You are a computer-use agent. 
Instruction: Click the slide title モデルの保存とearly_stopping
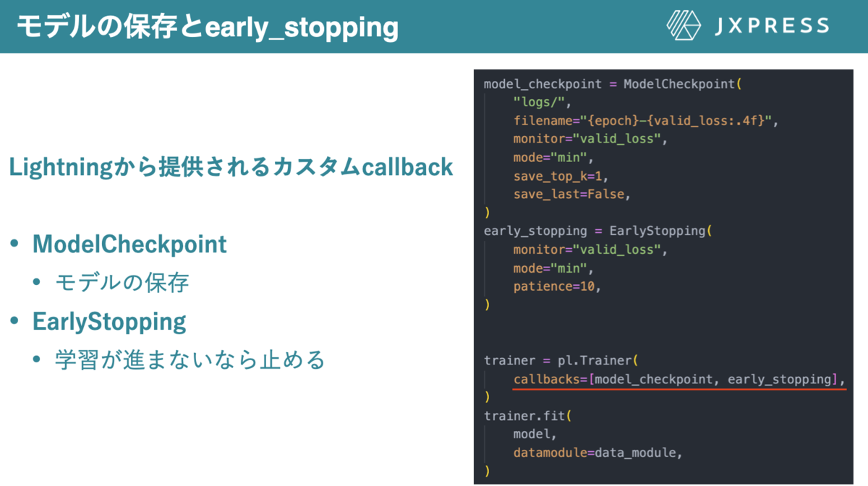tap(208, 27)
